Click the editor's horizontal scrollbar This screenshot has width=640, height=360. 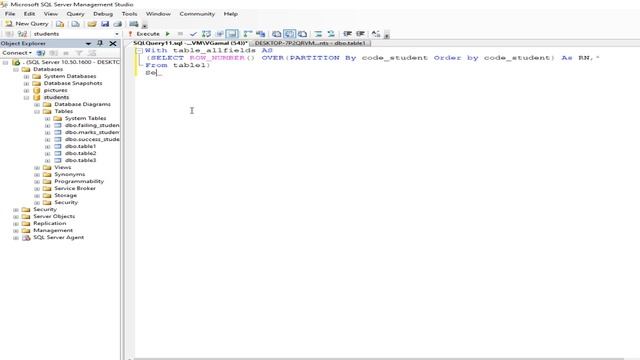pyautogui.click(x=379, y=358)
